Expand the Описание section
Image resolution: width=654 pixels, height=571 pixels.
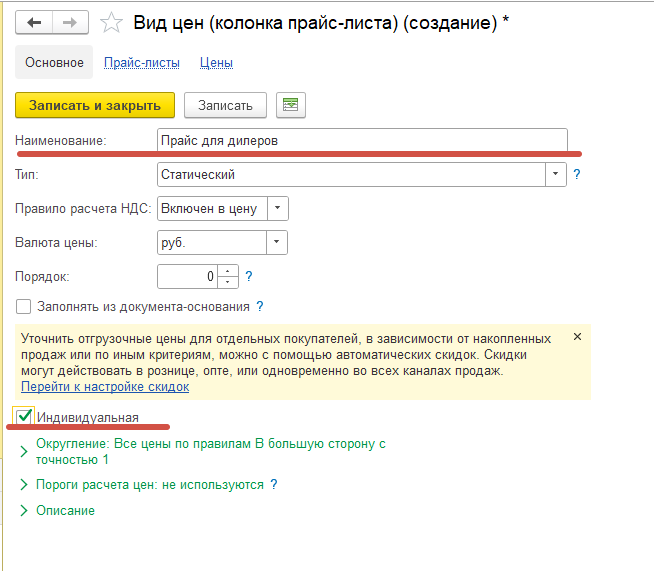(x=24, y=510)
